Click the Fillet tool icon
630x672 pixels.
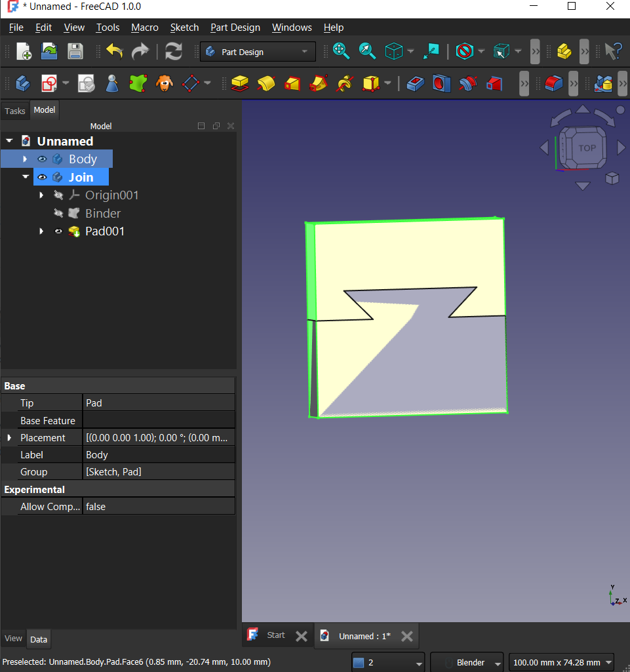coord(554,83)
